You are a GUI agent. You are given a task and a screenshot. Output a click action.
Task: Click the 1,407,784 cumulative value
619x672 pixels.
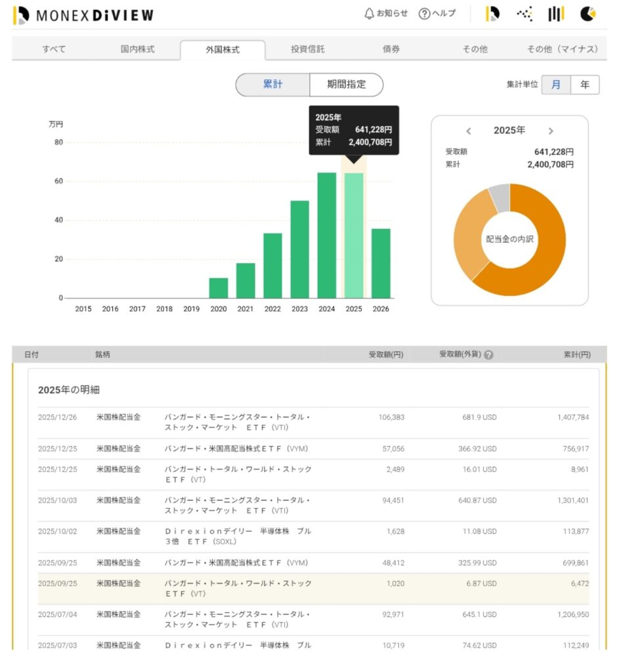(573, 417)
